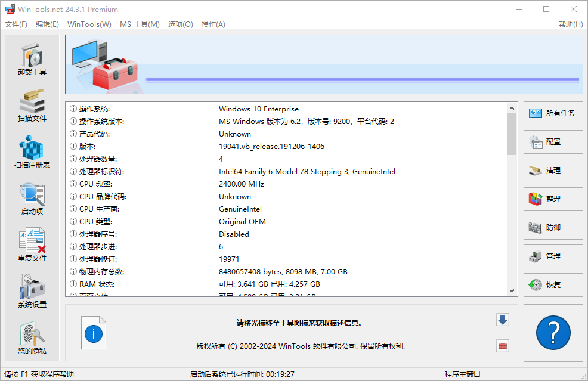Select the 版本 row
The image size is (588, 381).
click(x=287, y=146)
